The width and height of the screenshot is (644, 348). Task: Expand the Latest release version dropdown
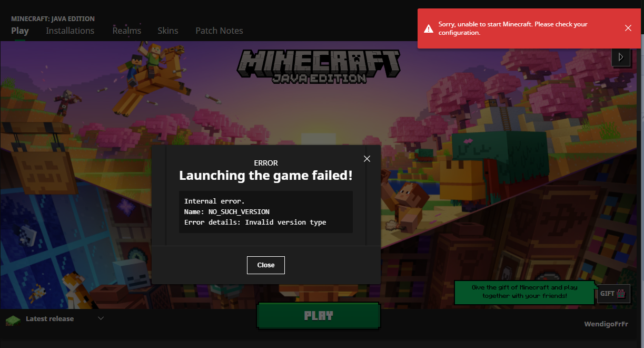click(x=101, y=318)
